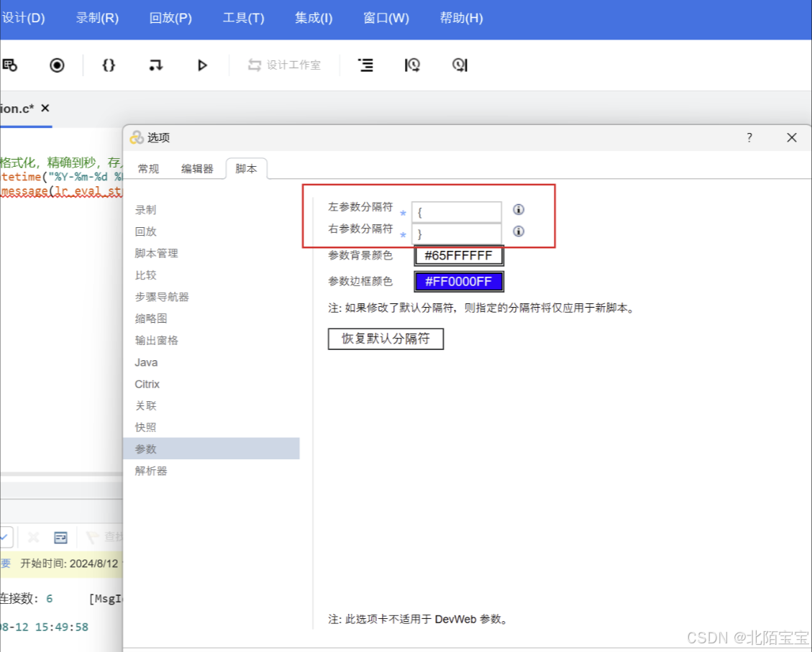This screenshot has height=652, width=812.
Task: Click the step forward timer icon
Action: click(460, 65)
